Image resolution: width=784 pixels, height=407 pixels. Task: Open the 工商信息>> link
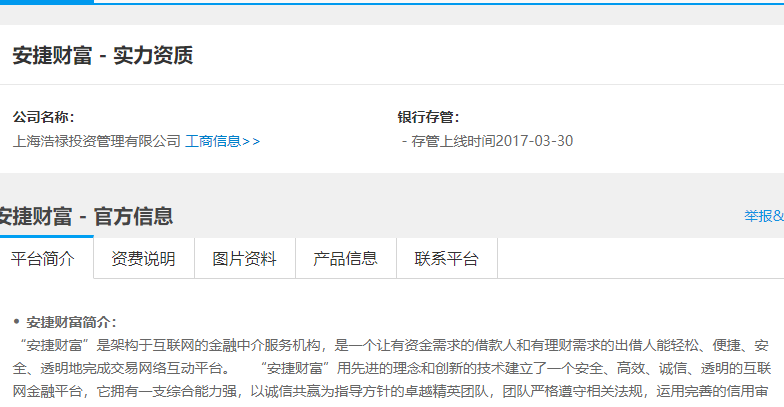coord(222,141)
